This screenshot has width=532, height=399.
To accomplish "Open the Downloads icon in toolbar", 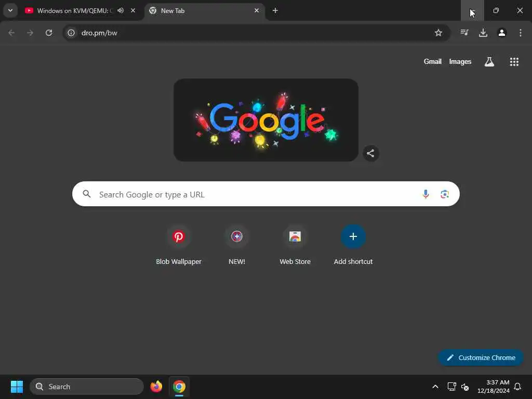I will tap(483, 33).
